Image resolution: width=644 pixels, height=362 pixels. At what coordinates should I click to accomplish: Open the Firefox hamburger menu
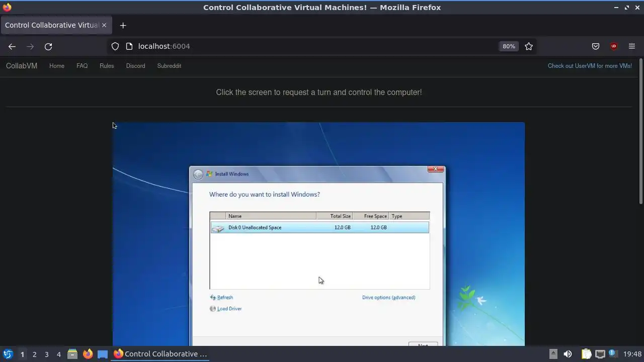pos(632,46)
